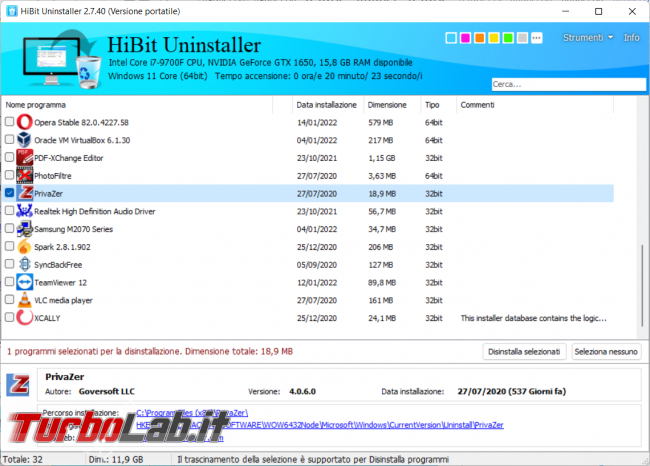Image resolution: width=650 pixels, height=466 pixels.
Task: Click the PDF-XChange Editor icon
Action: pyautogui.click(x=24, y=158)
